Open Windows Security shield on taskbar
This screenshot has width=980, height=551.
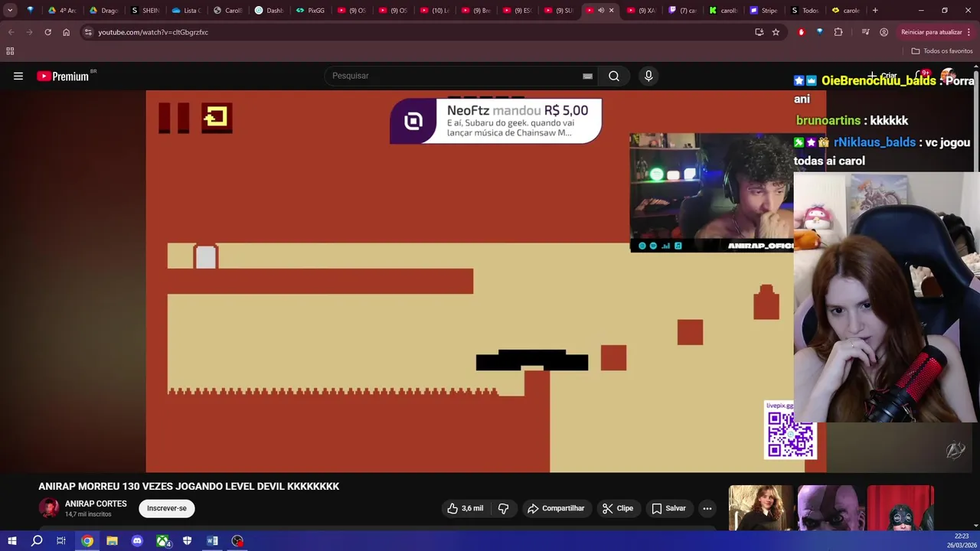pyautogui.click(x=187, y=541)
